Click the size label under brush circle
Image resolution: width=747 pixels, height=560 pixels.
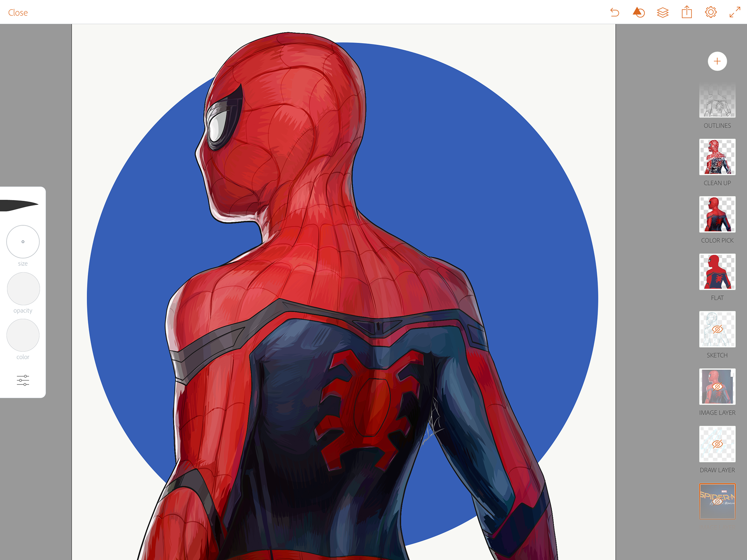pos(23,264)
